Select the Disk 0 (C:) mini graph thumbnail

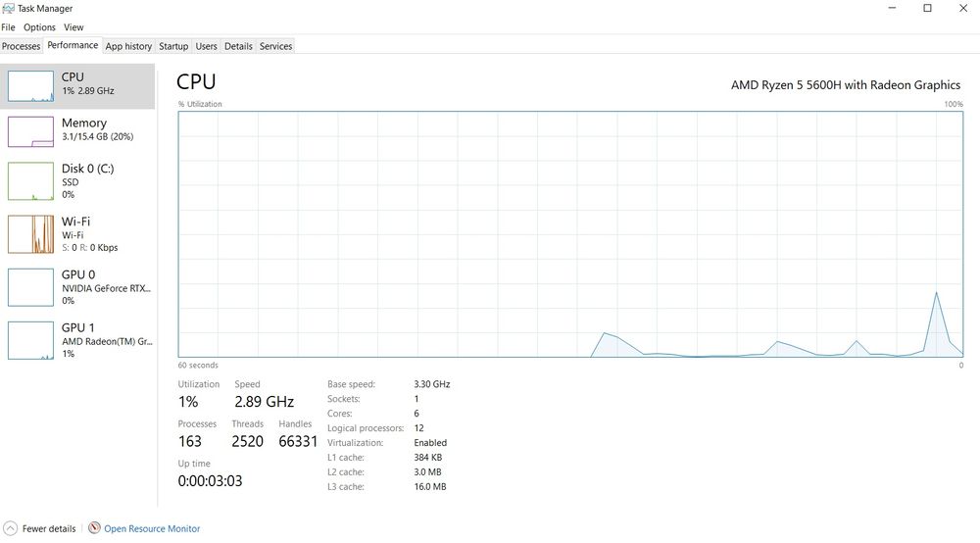(x=30, y=181)
